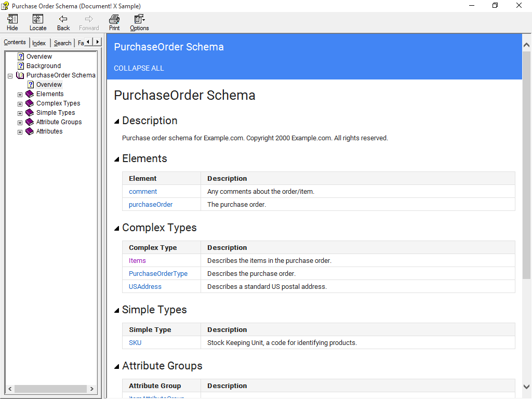Viewport: 532px width, 399px height.
Task: Open the SKU simple type link
Action: tap(135, 343)
